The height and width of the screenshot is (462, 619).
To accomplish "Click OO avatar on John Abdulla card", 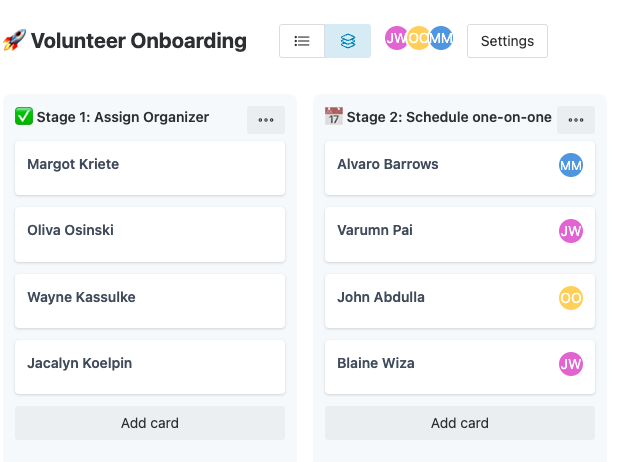I will (x=571, y=298).
